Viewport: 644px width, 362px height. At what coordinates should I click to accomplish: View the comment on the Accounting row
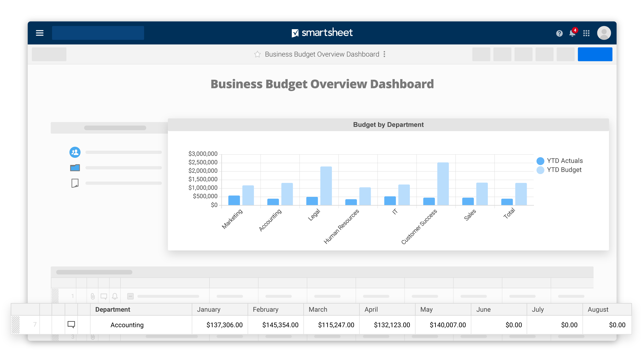71,325
